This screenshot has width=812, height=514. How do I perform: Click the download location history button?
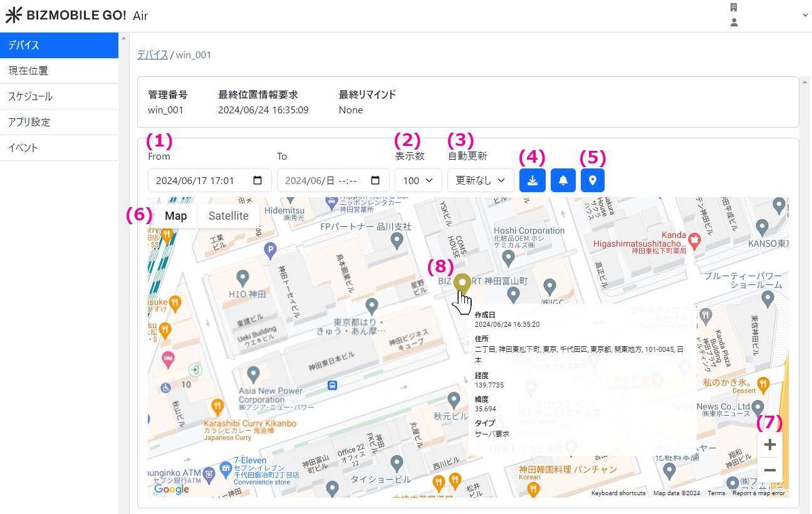532,180
